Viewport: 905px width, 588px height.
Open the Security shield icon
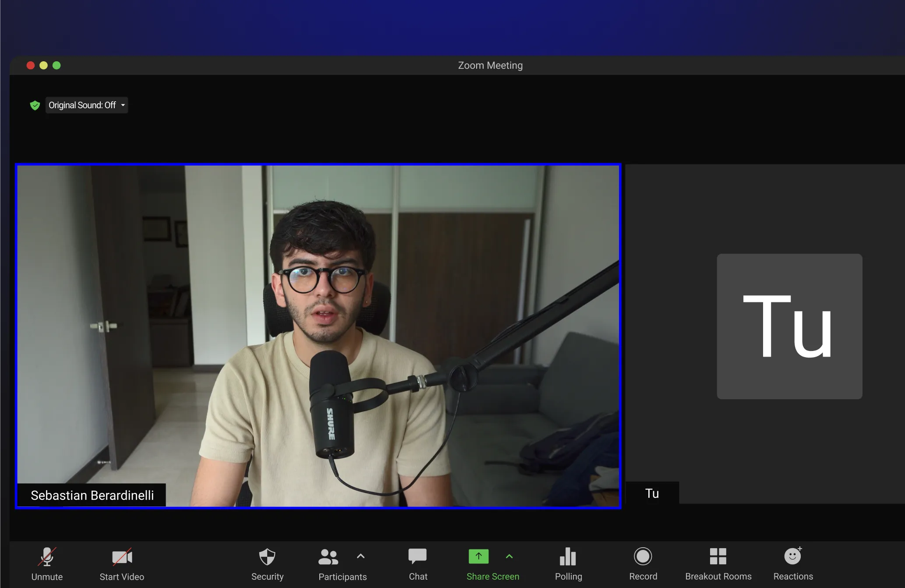267,557
